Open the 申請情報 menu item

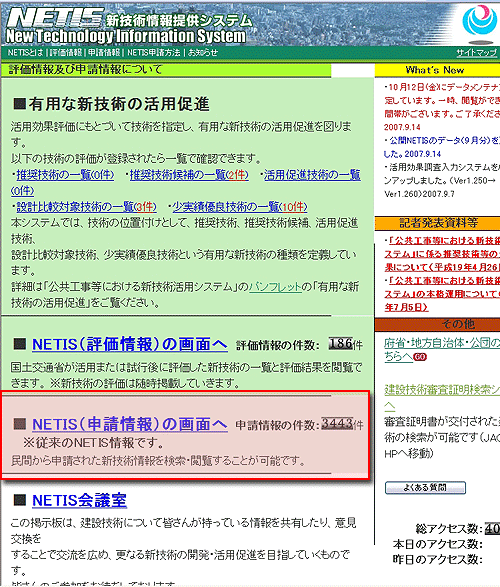(104, 53)
